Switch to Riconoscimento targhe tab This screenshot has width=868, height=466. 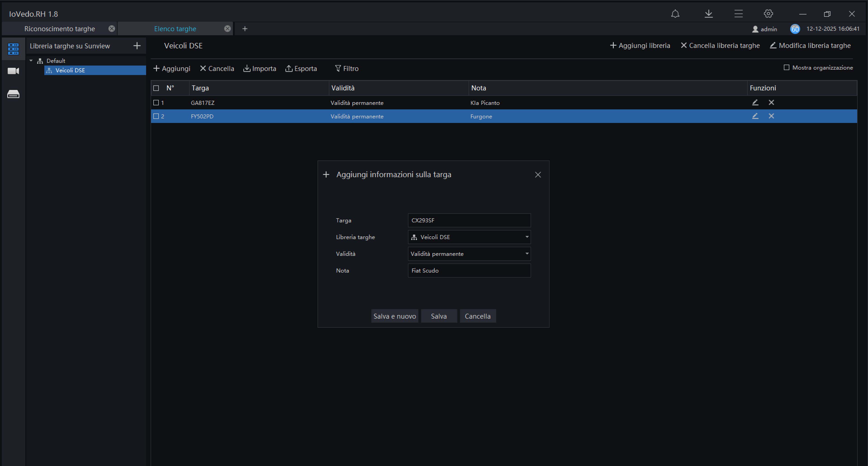tap(60, 29)
